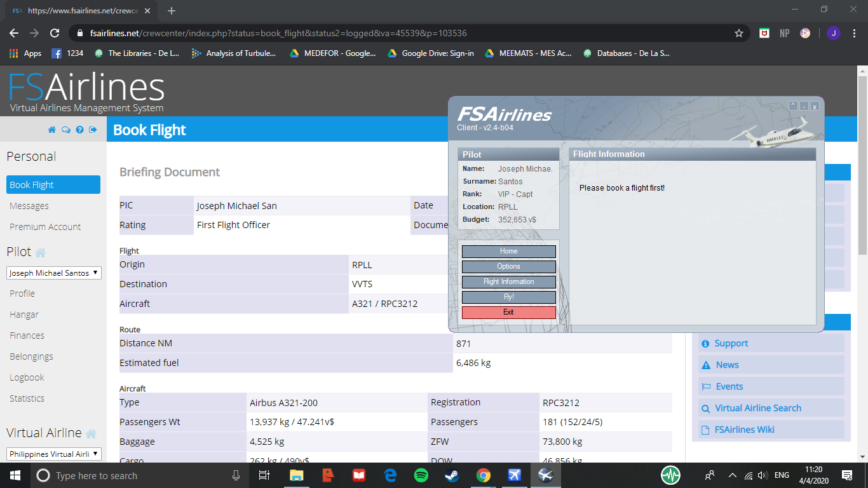Click the home icon in site toolbar
This screenshot has height=488, width=868.
pos(52,130)
